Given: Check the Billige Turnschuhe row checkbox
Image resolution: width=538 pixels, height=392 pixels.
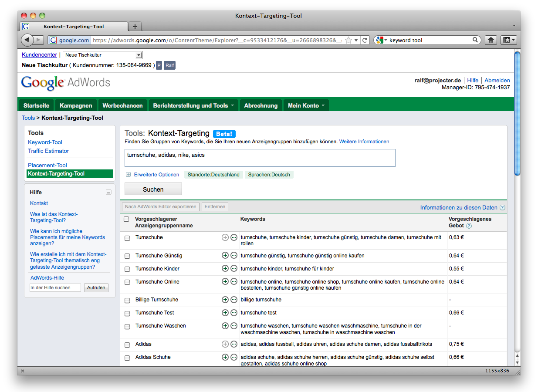Looking at the screenshot, I should 127,301.
